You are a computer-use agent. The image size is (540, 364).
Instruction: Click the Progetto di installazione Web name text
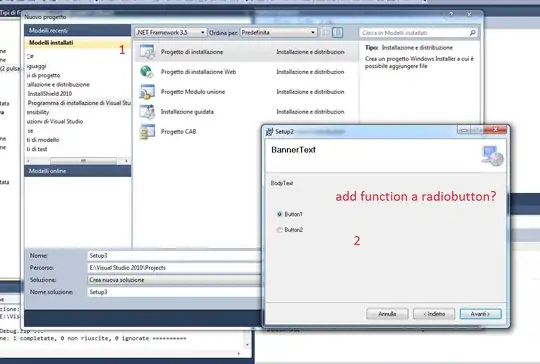click(x=198, y=72)
